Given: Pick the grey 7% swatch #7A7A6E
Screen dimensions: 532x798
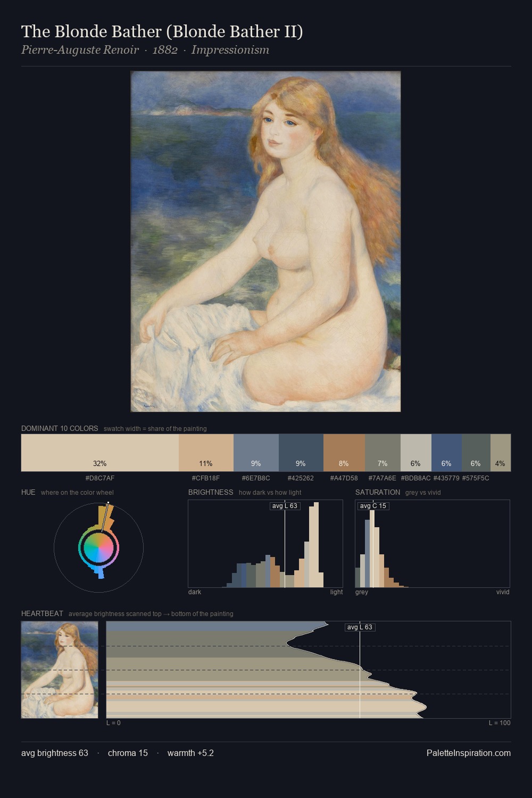Looking at the screenshot, I should pyautogui.click(x=383, y=453).
